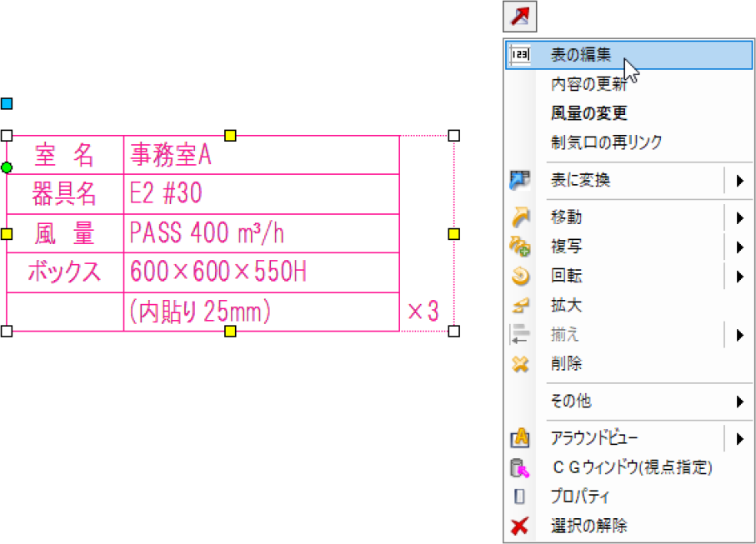Click the 表に変換 icon

click(x=520, y=180)
